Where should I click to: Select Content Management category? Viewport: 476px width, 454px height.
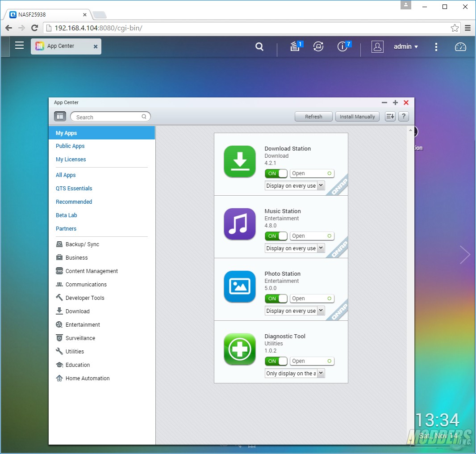pyautogui.click(x=87, y=271)
